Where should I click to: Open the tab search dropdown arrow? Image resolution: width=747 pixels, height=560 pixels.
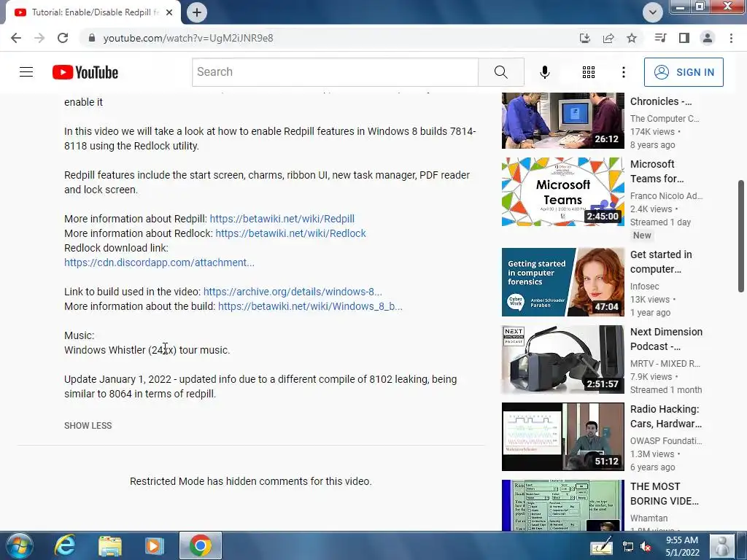point(653,12)
